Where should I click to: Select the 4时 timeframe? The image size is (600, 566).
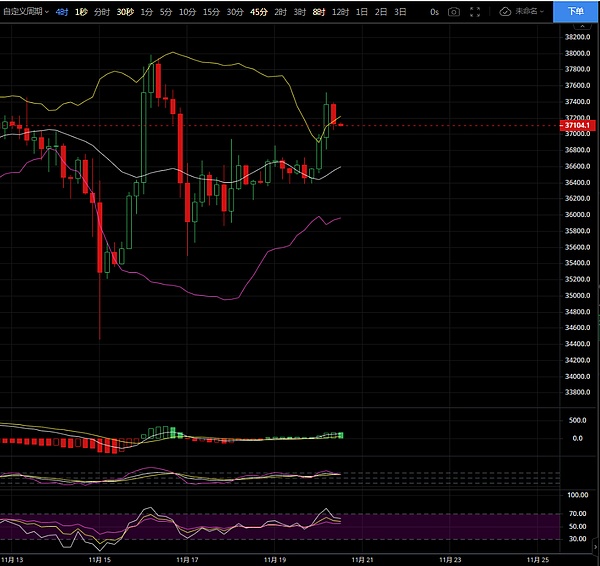tap(62, 12)
